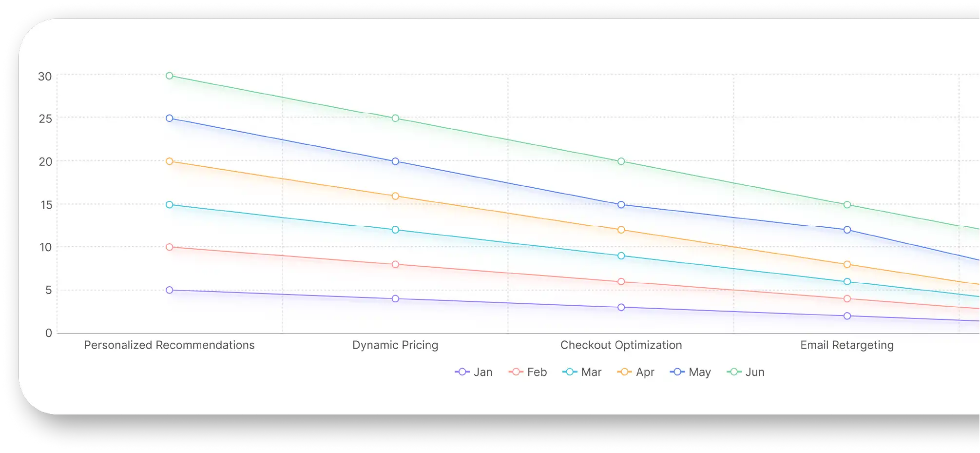This screenshot has width=980, height=453.
Task: Toggle the Feb legend entry
Action: [x=528, y=372]
